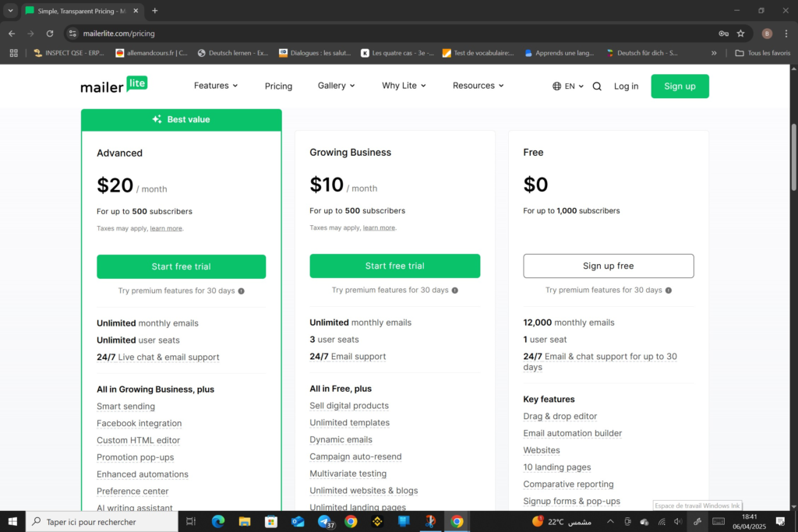The image size is (798, 532).
Task: Click the green Sign up button
Action: point(680,86)
